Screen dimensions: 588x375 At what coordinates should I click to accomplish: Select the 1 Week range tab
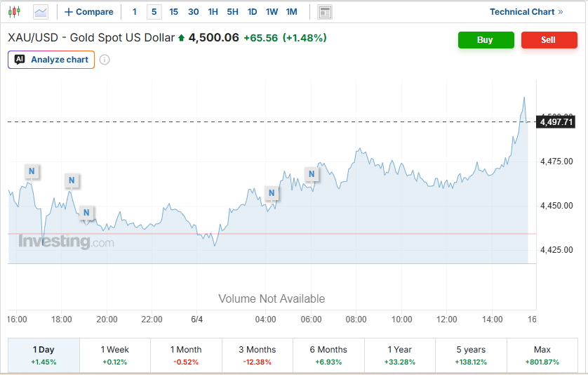pos(115,355)
